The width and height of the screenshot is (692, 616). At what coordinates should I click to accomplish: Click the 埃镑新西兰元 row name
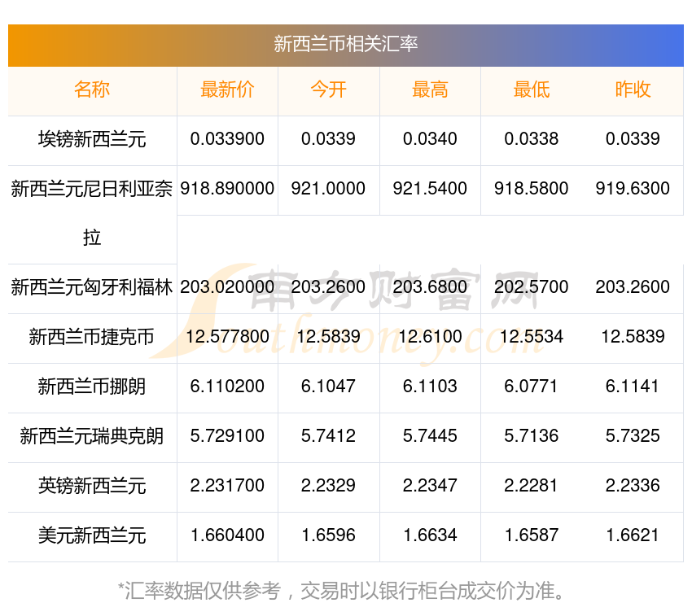pyautogui.click(x=92, y=139)
